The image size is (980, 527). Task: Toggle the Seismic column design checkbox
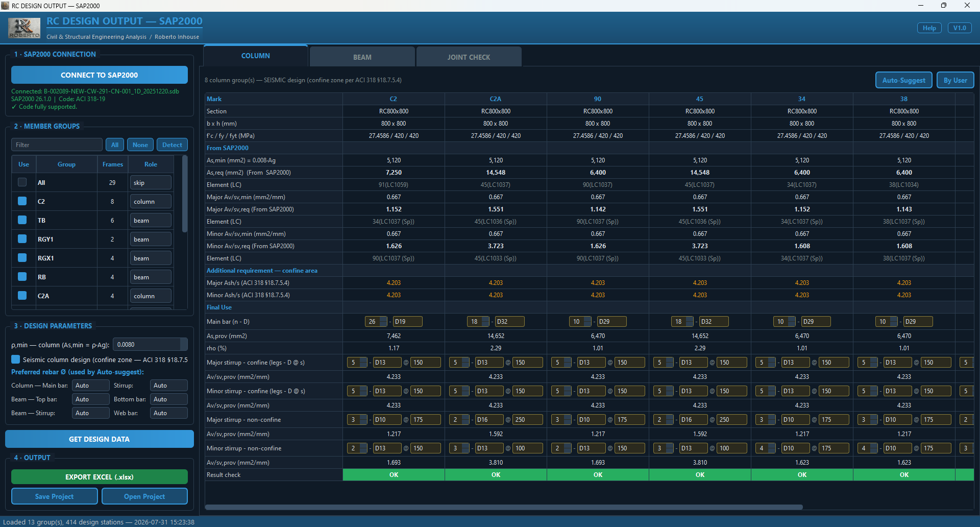coord(16,360)
